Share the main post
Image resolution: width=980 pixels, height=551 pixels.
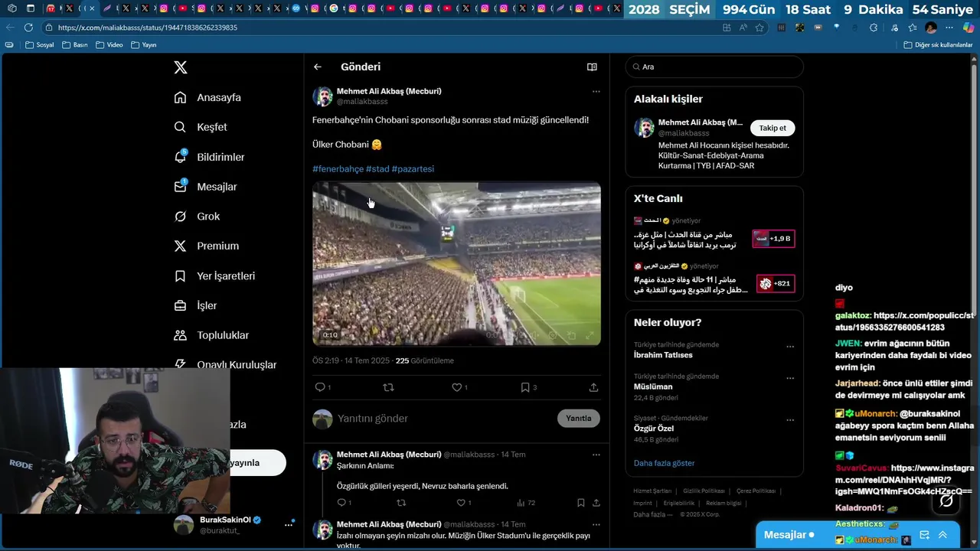593,387
